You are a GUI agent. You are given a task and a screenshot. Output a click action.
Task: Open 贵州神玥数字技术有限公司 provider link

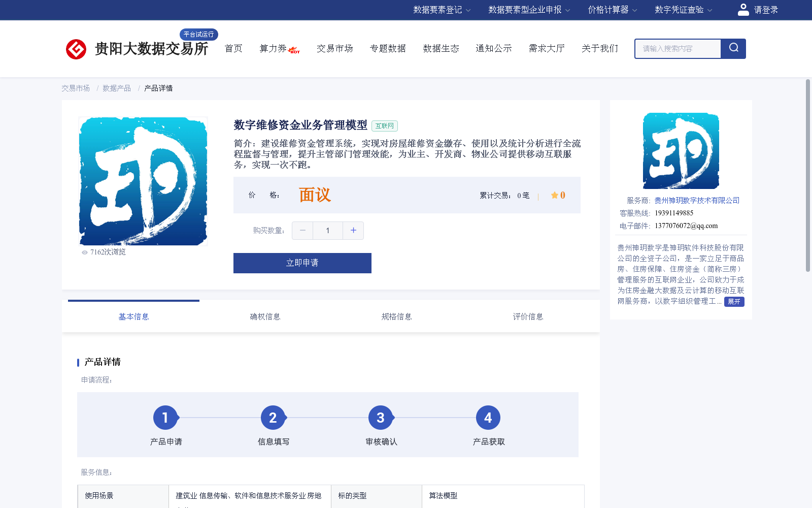click(697, 201)
